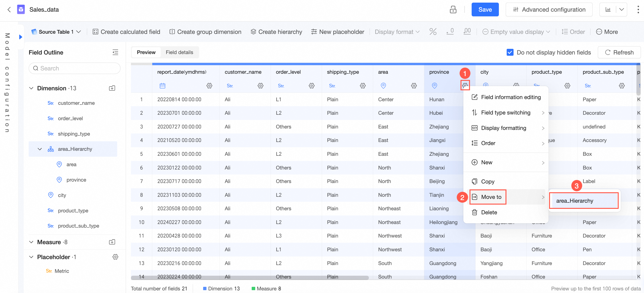Collapse the area_Hierarchy tree node
Viewport: 644px width, 293px height.
tap(40, 149)
